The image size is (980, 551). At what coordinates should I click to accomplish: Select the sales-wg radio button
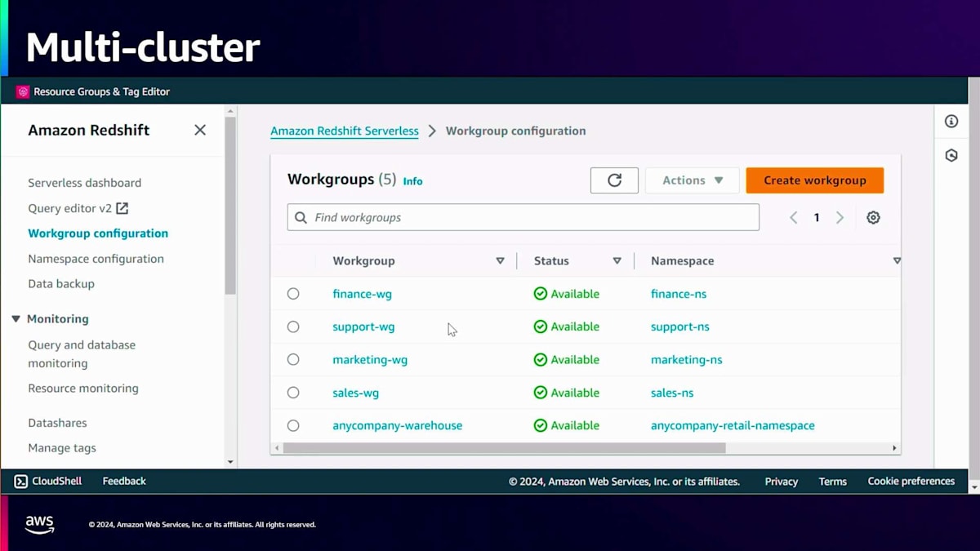pos(293,393)
